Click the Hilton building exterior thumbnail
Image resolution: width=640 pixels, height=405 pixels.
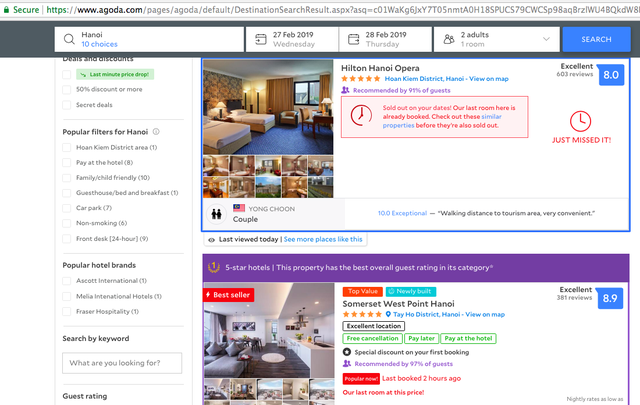[x=268, y=187]
